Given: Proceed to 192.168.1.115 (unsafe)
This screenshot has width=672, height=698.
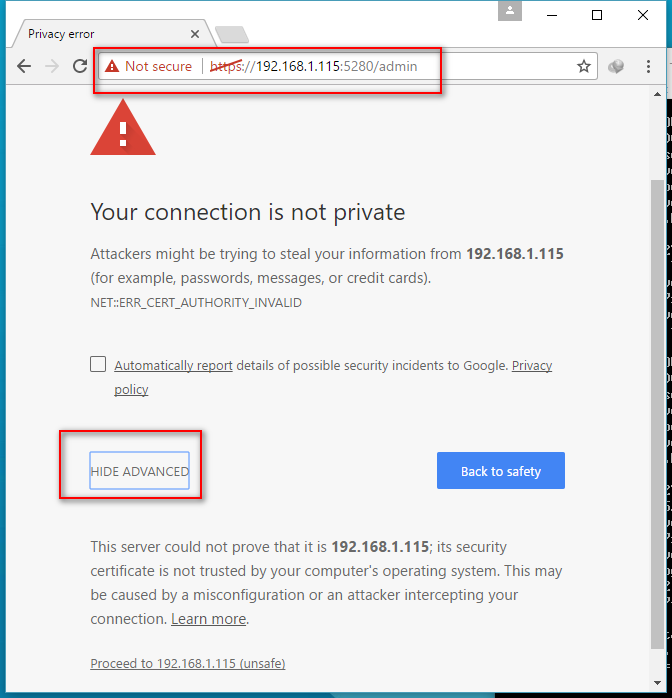Looking at the screenshot, I should [x=187, y=663].
